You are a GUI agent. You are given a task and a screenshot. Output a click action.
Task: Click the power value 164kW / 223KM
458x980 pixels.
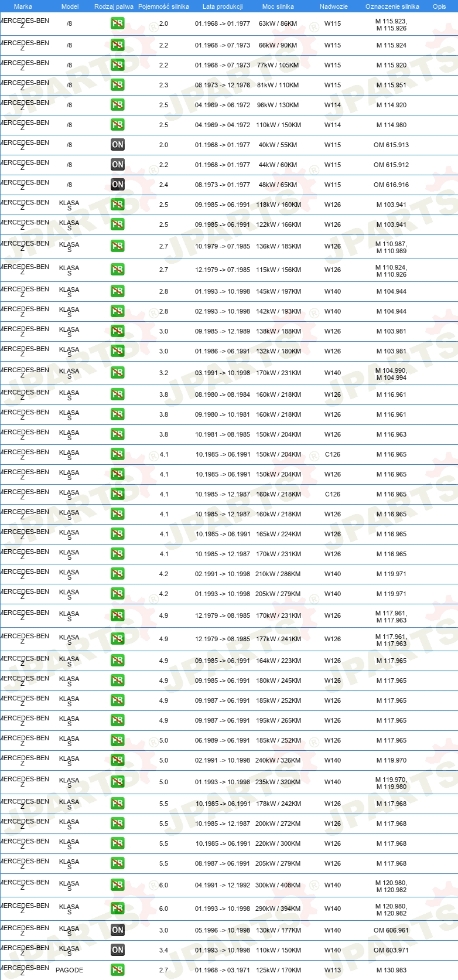click(x=278, y=661)
